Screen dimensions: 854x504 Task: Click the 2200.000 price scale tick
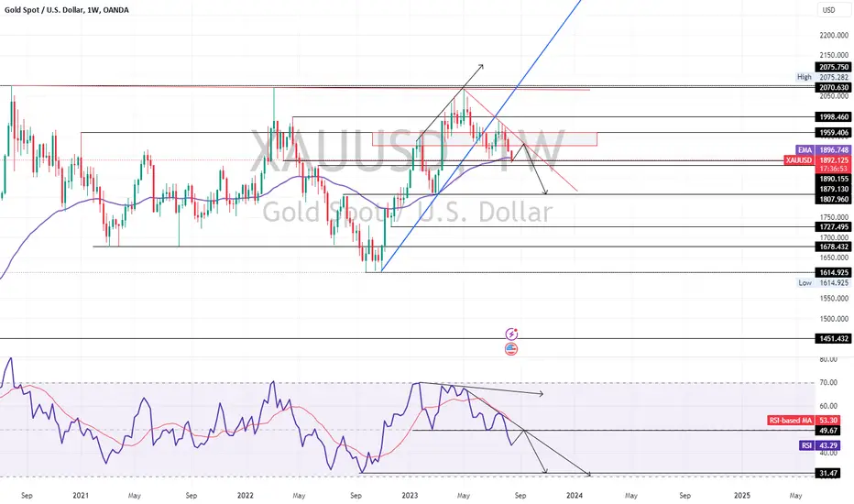tap(834, 36)
